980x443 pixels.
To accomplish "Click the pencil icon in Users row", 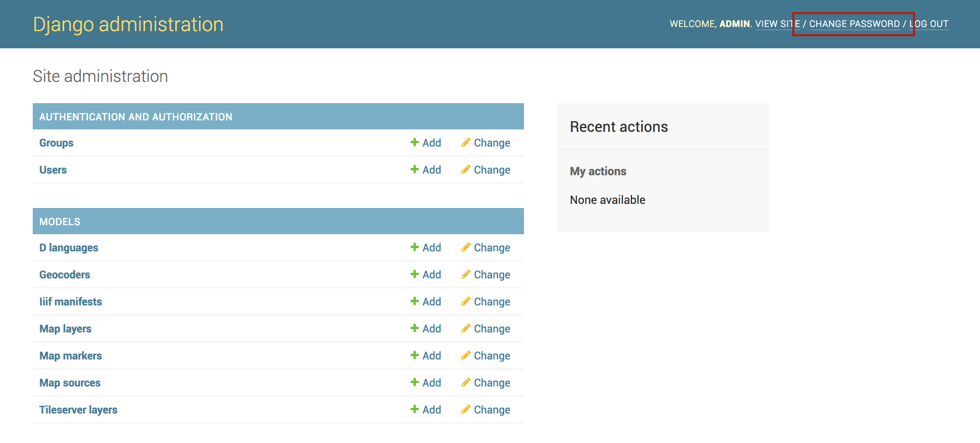I will [x=466, y=169].
